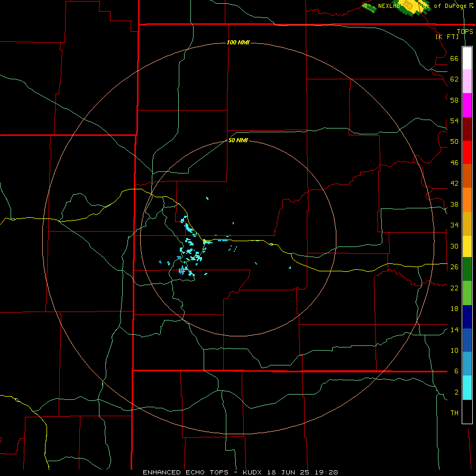Select the light blue legend swatch
Screen dimensions: 476x476
[467, 364]
